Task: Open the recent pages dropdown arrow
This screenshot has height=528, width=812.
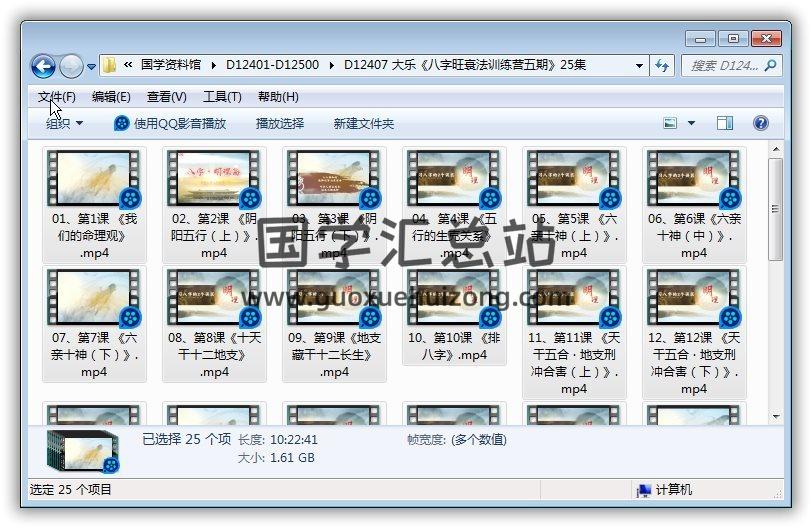Action: 92,67
